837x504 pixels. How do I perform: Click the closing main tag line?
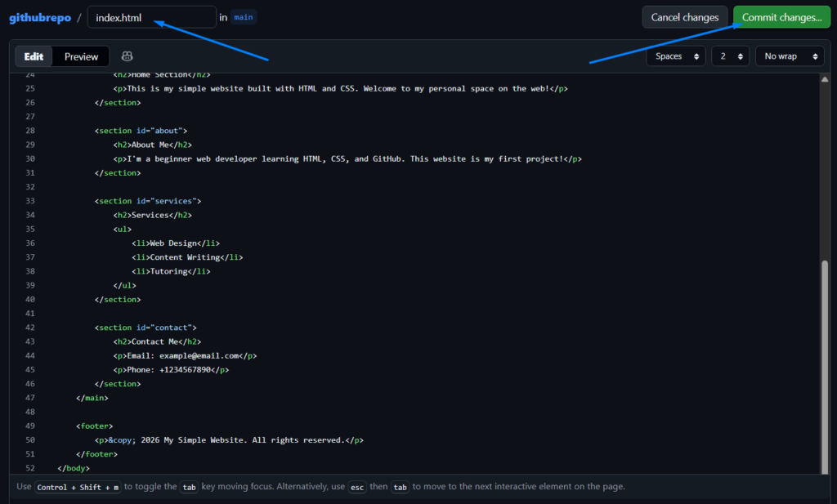pyautogui.click(x=92, y=398)
